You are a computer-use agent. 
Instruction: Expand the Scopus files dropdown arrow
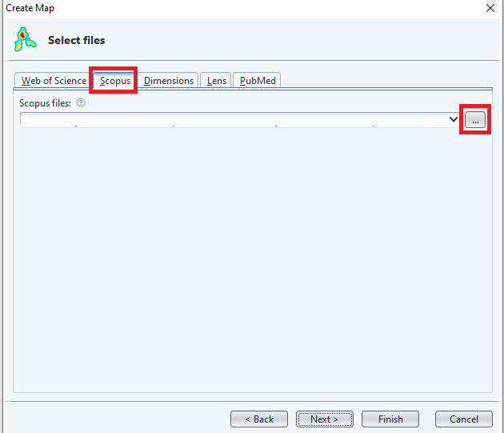tap(454, 119)
